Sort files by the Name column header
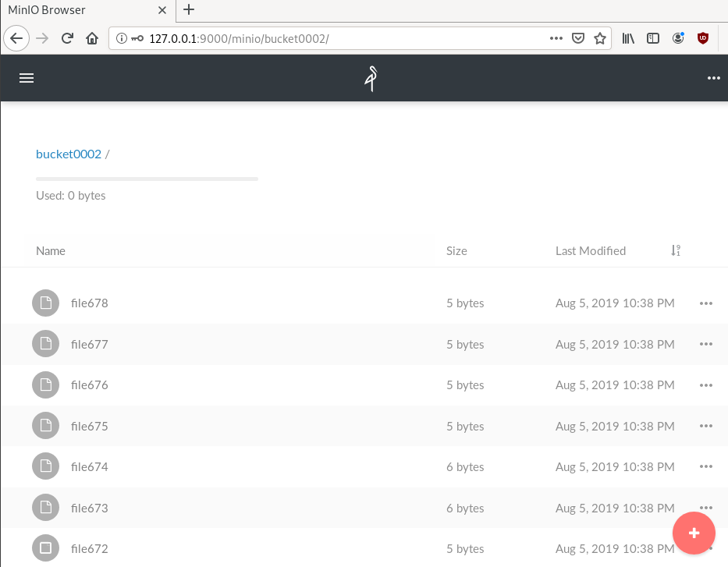 click(50, 250)
